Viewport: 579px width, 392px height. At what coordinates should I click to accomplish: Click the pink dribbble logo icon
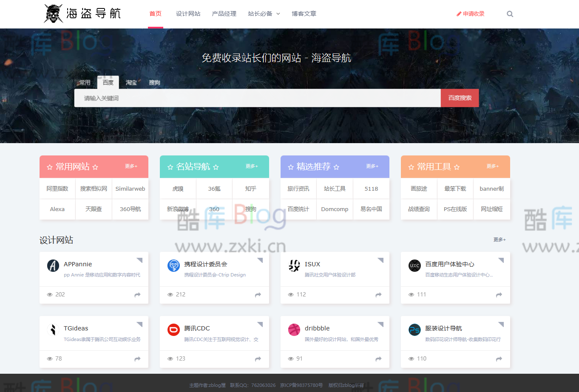[x=294, y=329]
